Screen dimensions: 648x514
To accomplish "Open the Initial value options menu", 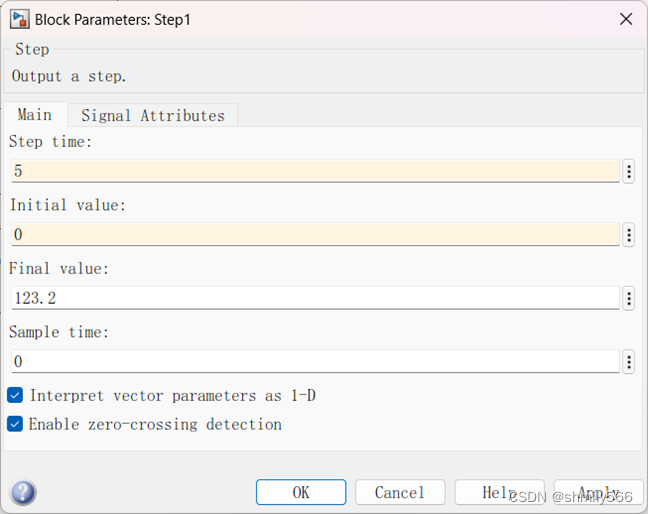I will tap(629, 235).
